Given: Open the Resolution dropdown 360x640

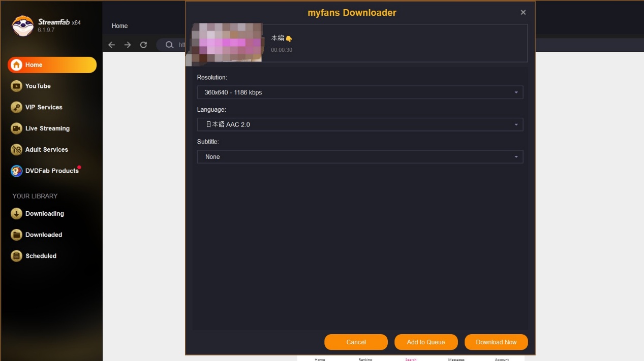Looking at the screenshot, I should (x=360, y=92).
